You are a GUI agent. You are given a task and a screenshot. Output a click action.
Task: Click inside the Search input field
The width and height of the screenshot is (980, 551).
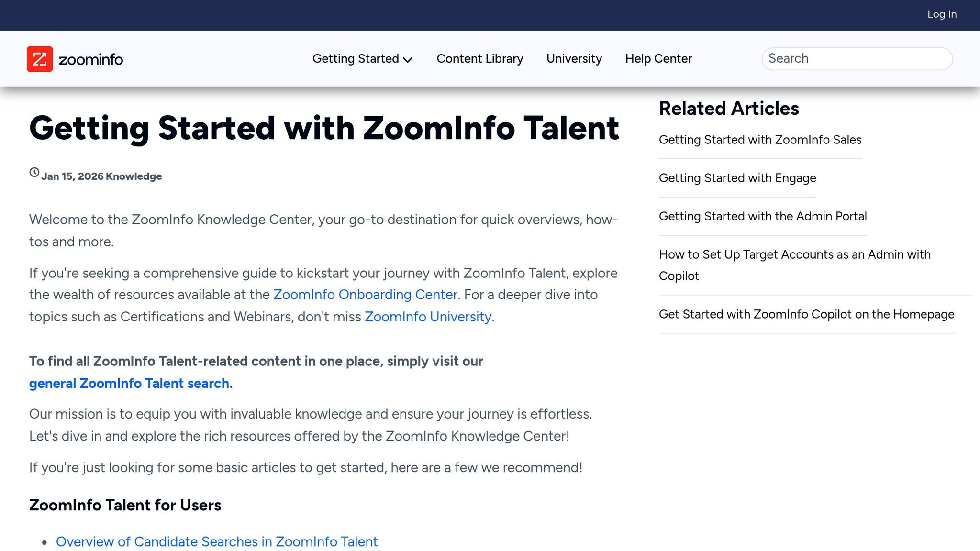pos(857,58)
